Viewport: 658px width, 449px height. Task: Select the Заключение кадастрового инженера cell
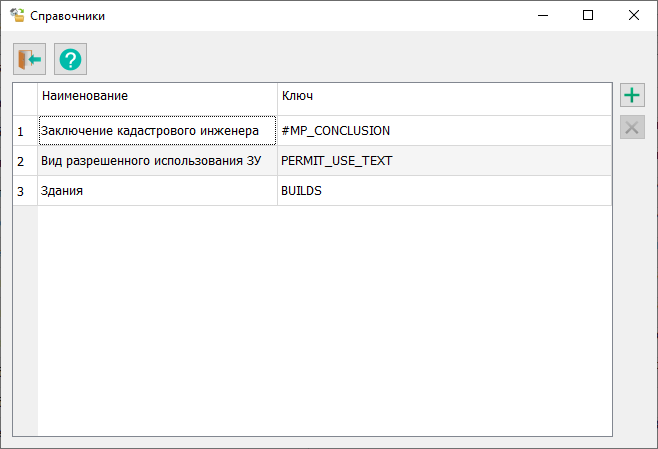pos(157,131)
